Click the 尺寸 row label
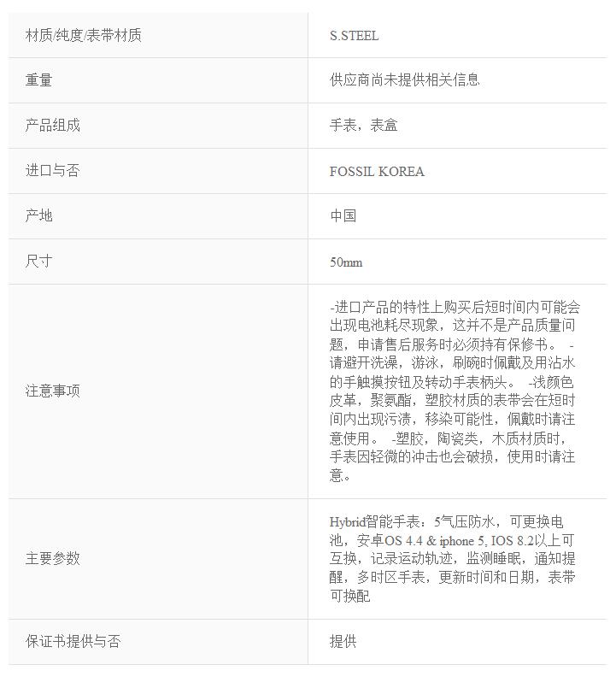This screenshot has height=694, width=616. [39, 262]
